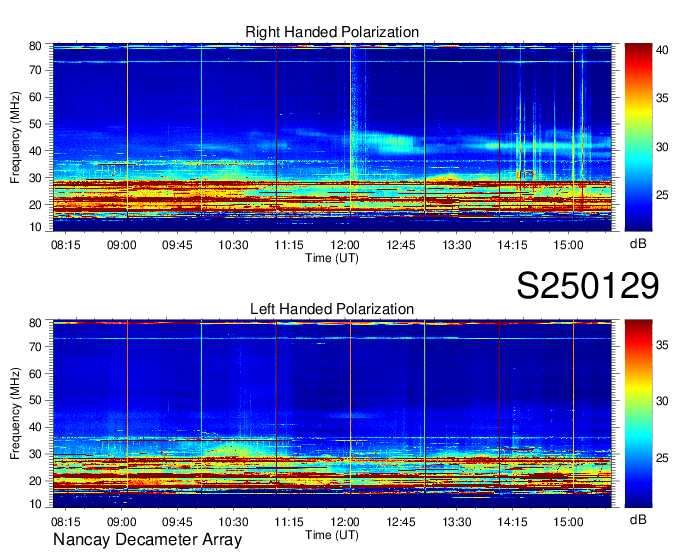
Task: Click Time (UT) label under Right Handed plot
Action: coord(332,258)
